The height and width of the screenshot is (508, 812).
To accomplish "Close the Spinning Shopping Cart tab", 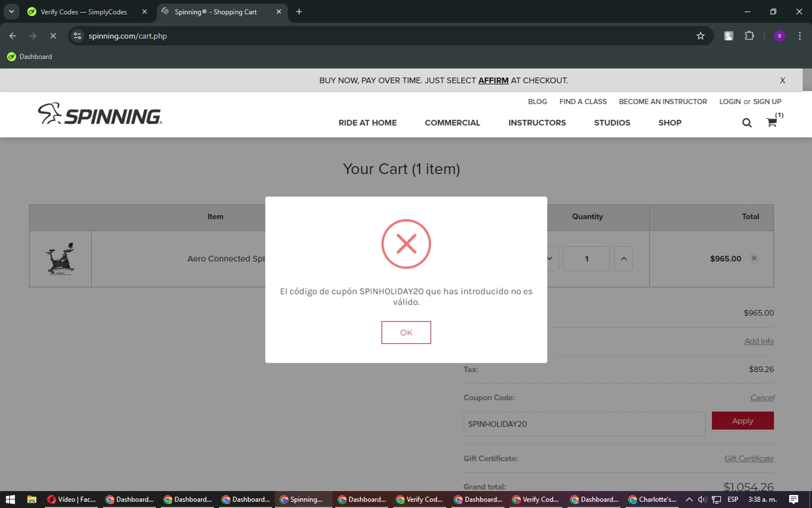I will point(279,12).
